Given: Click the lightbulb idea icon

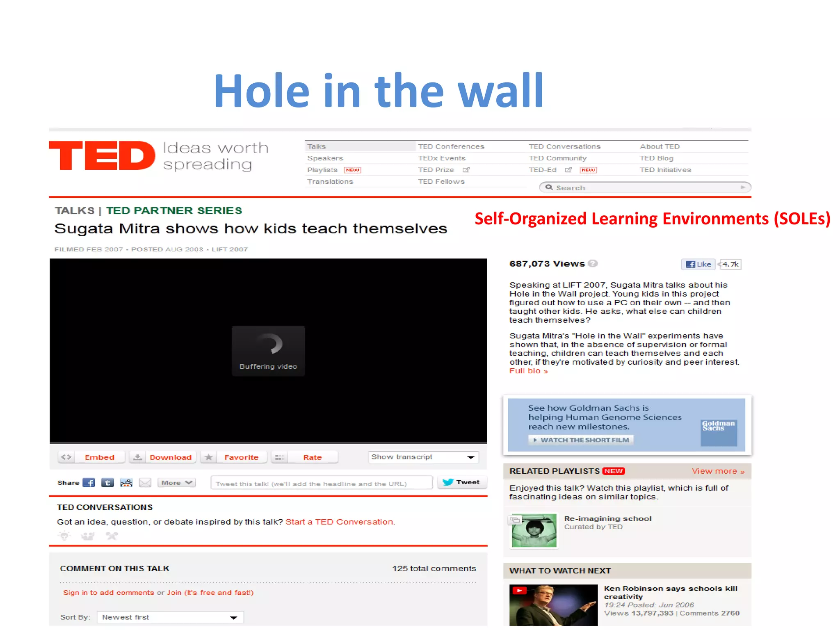Looking at the screenshot, I should [x=64, y=536].
